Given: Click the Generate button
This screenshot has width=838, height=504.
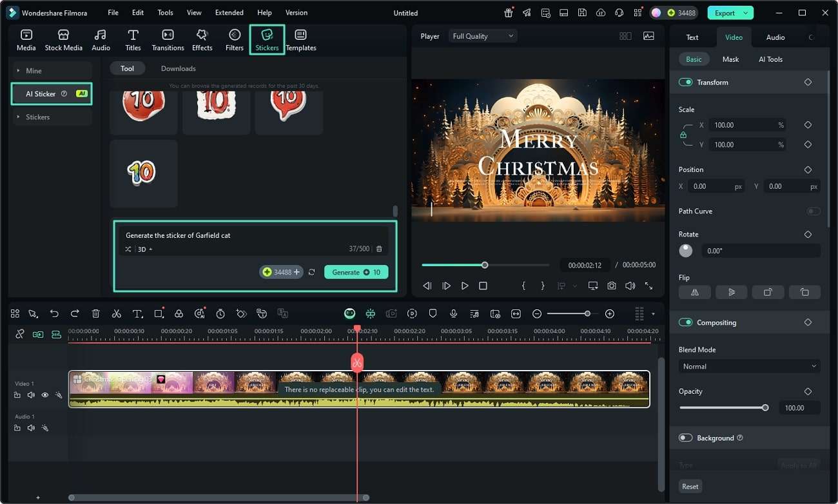Looking at the screenshot, I should 356,272.
